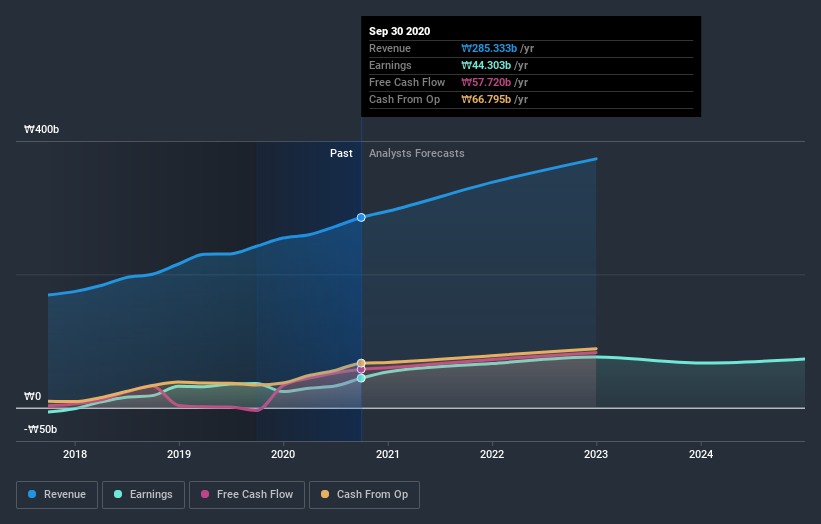This screenshot has width=821, height=524.
Task: Click the ₩44.303b earnings value
Action: click(x=486, y=65)
